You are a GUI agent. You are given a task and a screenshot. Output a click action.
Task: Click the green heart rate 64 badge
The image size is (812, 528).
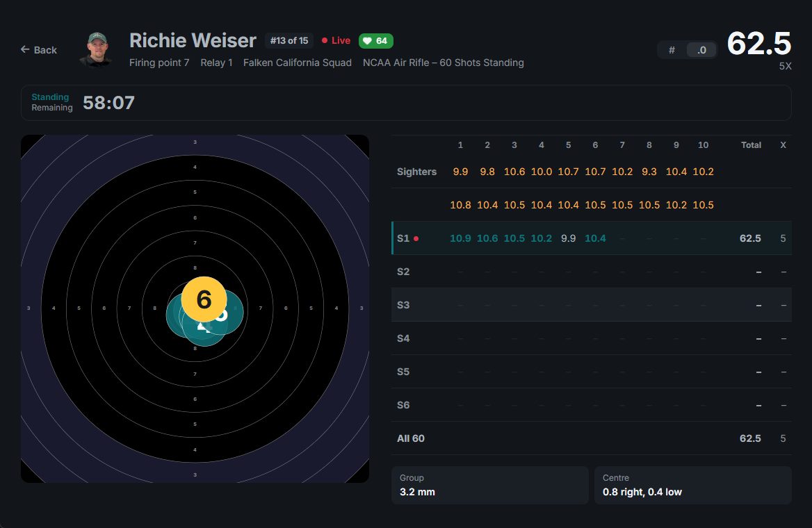[x=376, y=40]
